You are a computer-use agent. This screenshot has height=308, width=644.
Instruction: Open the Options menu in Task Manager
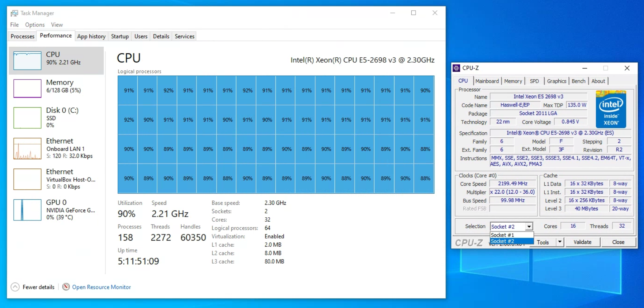(35, 25)
